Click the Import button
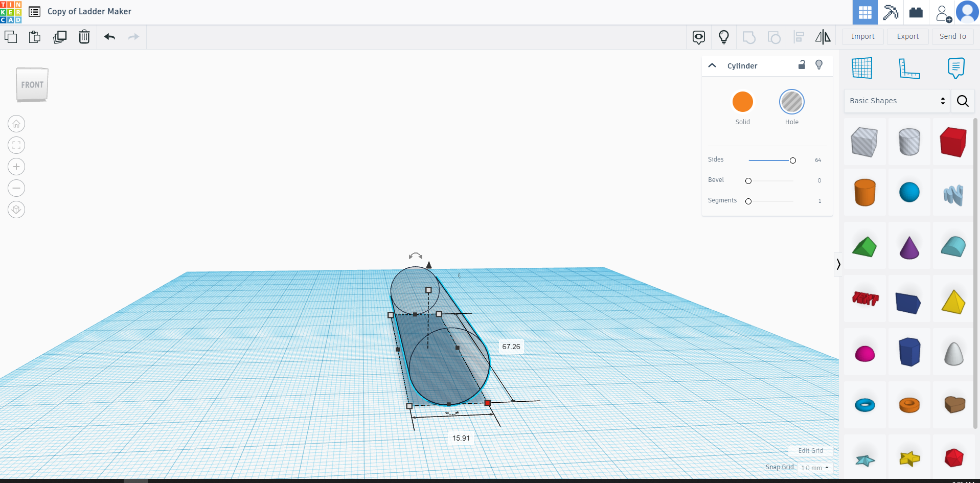The width and height of the screenshot is (980, 483). pyautogui.click(x=862, y=36)
